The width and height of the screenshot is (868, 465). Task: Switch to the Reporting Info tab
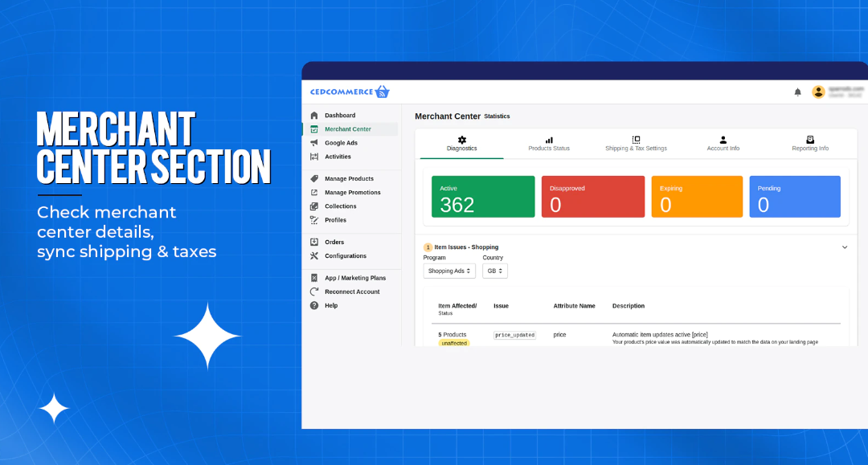810,144
